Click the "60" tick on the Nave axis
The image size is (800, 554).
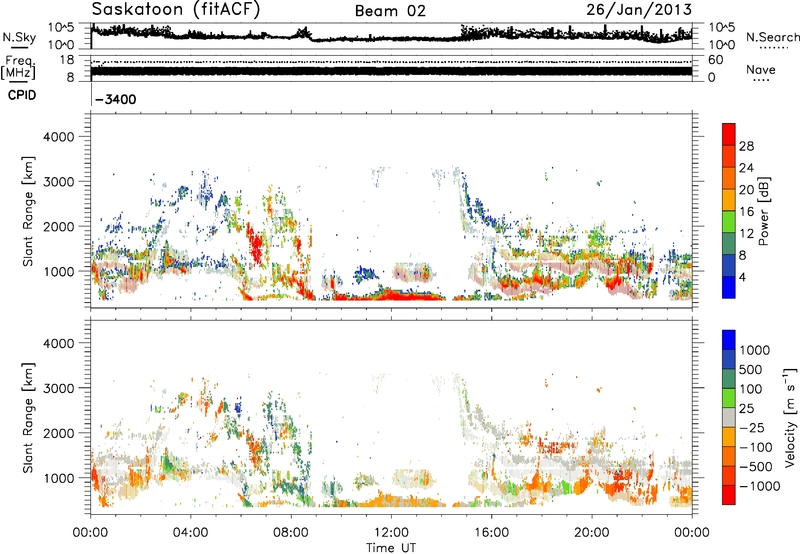tap(715, 60)
